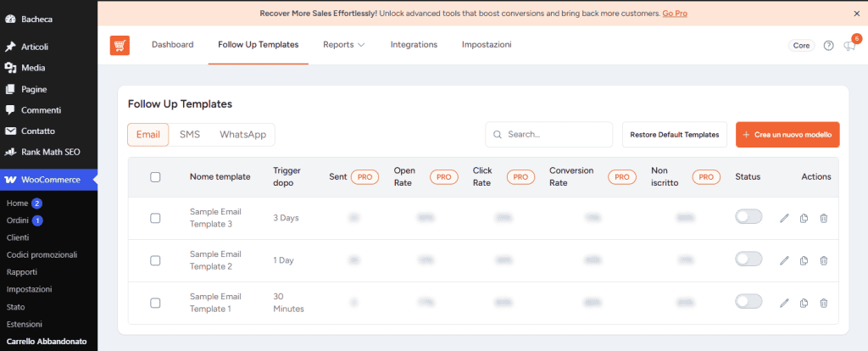Switch to the WhatsApp templates tab
The width and height of the screenshot is (868, 351).
[x=243, y=135]
